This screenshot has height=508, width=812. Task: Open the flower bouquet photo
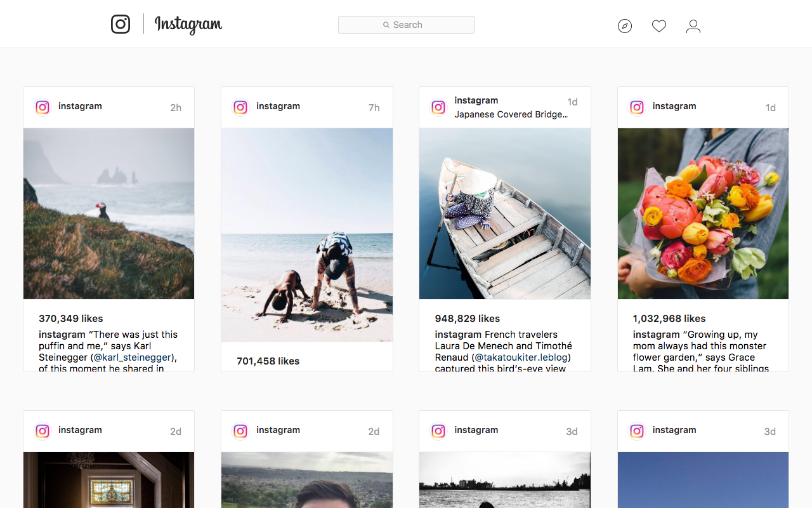coord(703,213)
